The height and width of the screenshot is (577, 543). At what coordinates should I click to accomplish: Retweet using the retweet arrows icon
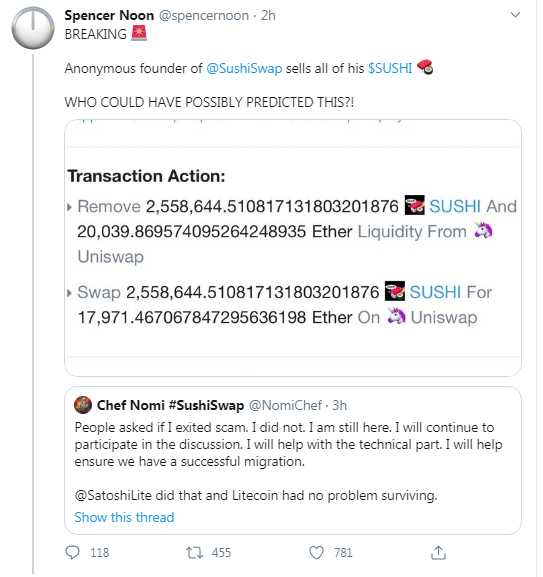pyautogui.click(x=194, y=552)
